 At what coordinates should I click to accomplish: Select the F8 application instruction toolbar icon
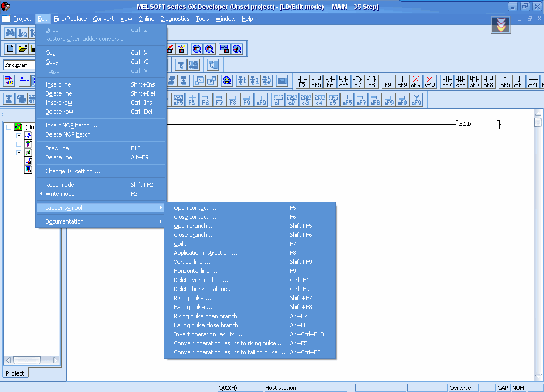coord(371,81)
